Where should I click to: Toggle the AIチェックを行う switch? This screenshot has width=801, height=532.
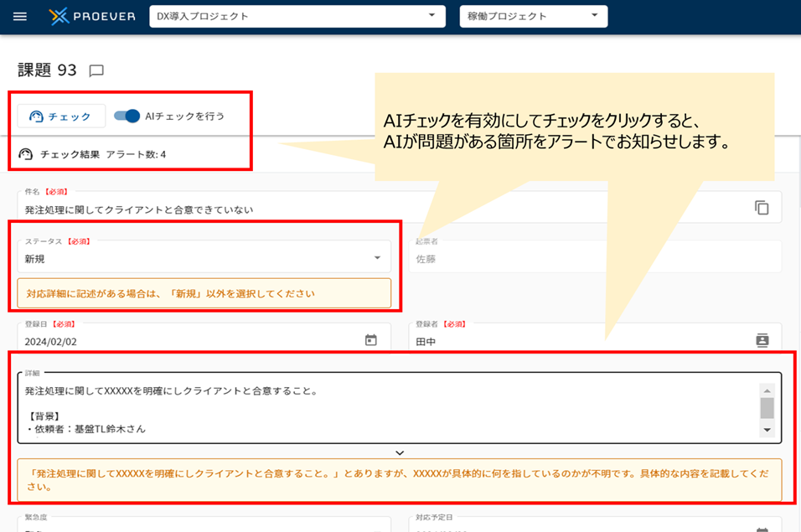coord(127,116)
